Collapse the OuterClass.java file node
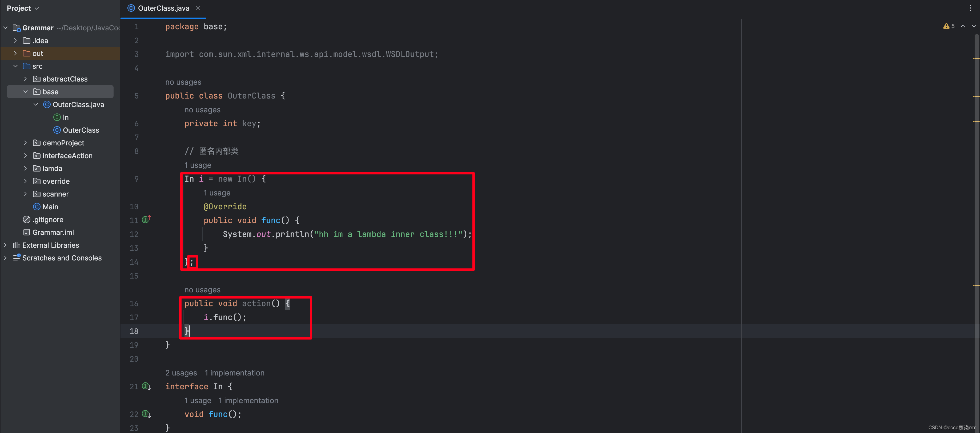980x433 pixels. click(x=36, y=105)
